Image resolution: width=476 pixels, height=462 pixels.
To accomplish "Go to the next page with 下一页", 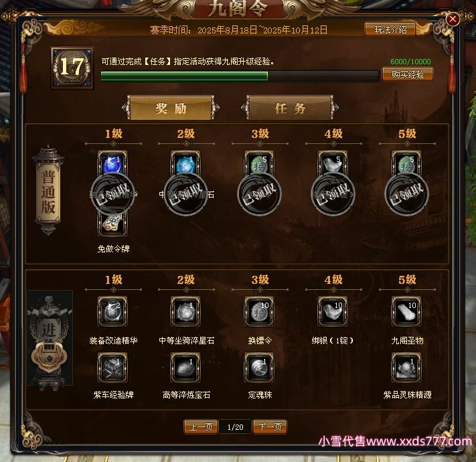I will click(x=270, y=427).
